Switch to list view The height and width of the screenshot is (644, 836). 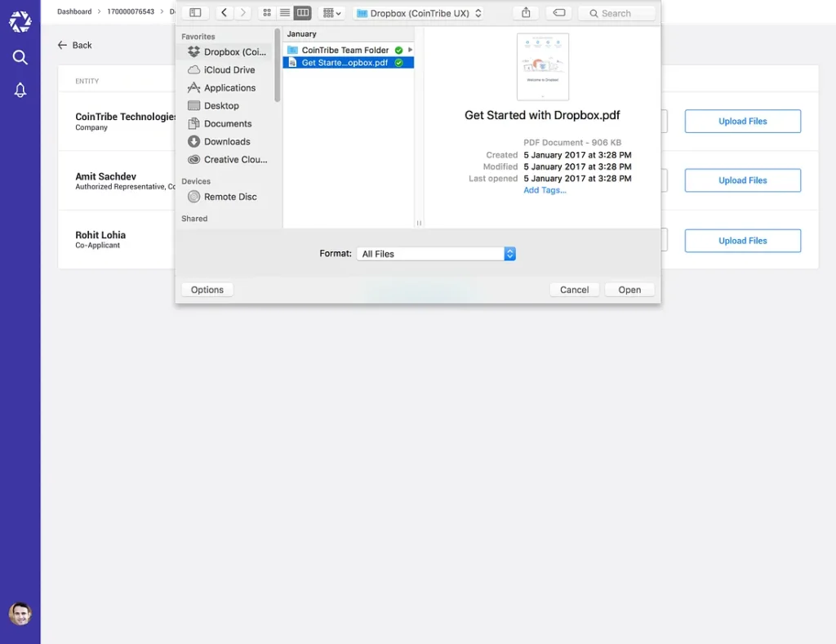coord(285,13)
